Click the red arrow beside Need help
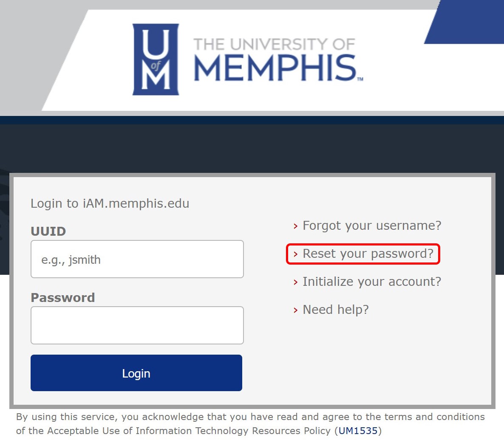Viewport: 504px width, 440px height. pos(295,310)
